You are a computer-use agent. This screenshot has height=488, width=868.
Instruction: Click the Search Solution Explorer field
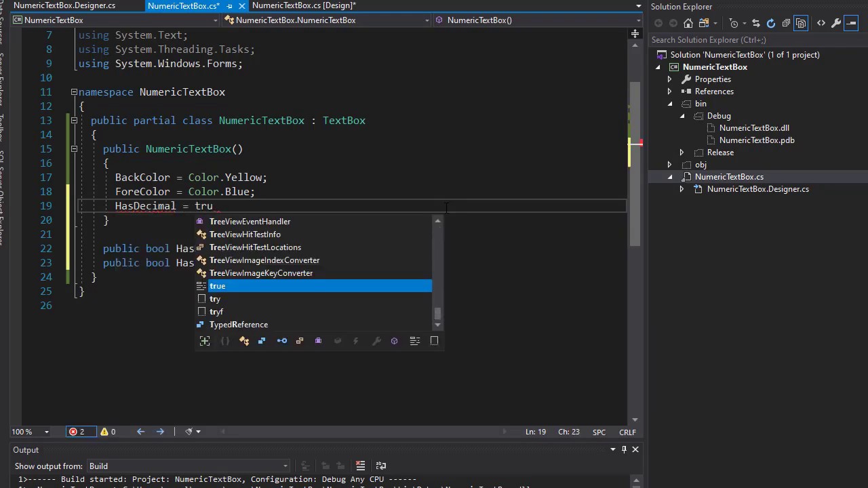756,40
